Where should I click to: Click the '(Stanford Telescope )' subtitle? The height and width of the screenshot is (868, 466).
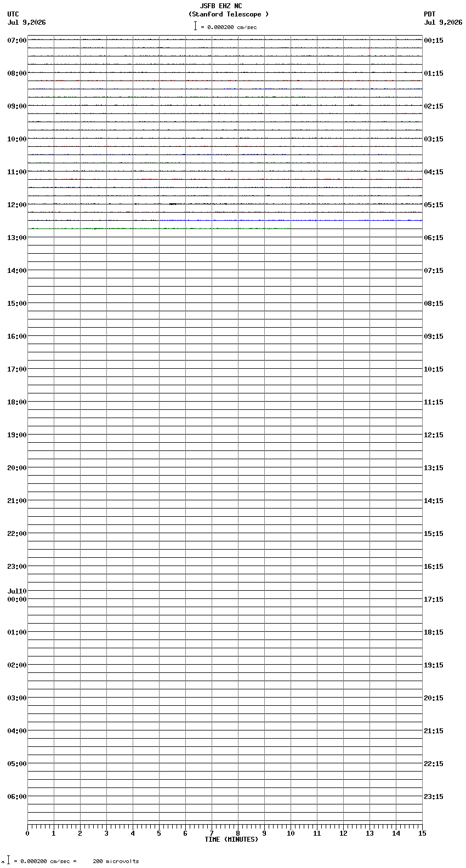click(x=229, y=14)
